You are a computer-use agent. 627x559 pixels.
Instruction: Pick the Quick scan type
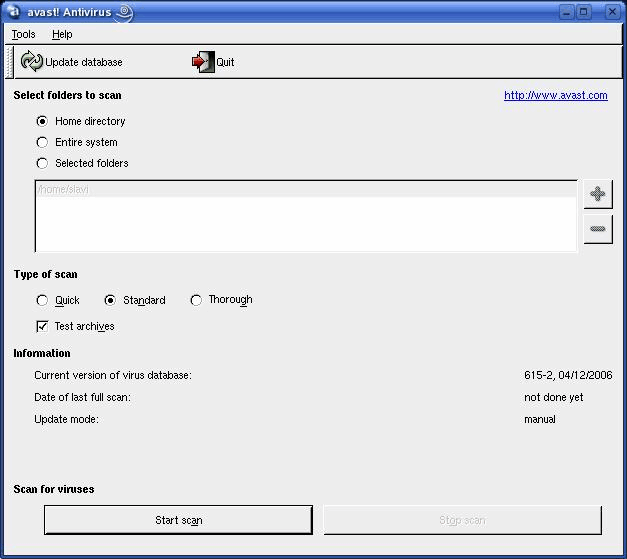[x=42, y=300]
